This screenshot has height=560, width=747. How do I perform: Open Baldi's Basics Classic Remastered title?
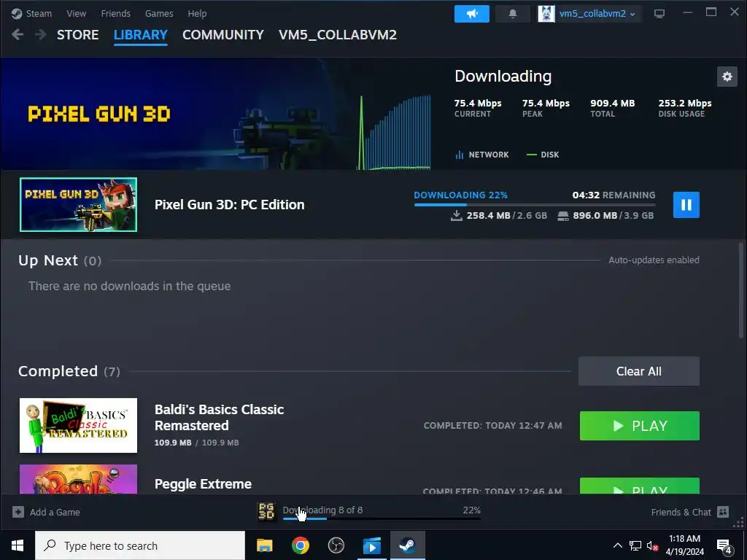click(219, 418)
